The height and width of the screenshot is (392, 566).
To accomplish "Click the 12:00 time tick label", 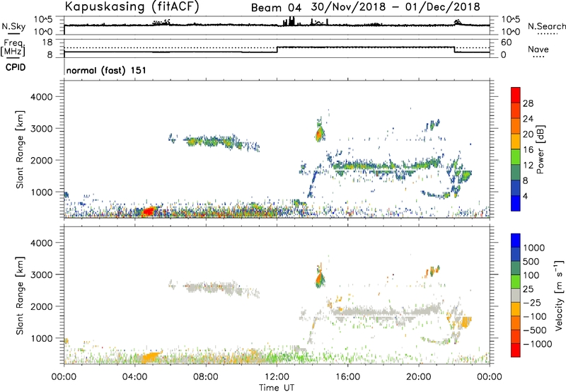I will (277, 377).
